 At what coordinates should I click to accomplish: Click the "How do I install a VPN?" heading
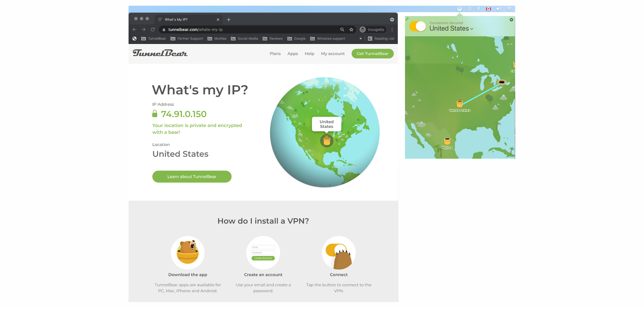point(263,221)
